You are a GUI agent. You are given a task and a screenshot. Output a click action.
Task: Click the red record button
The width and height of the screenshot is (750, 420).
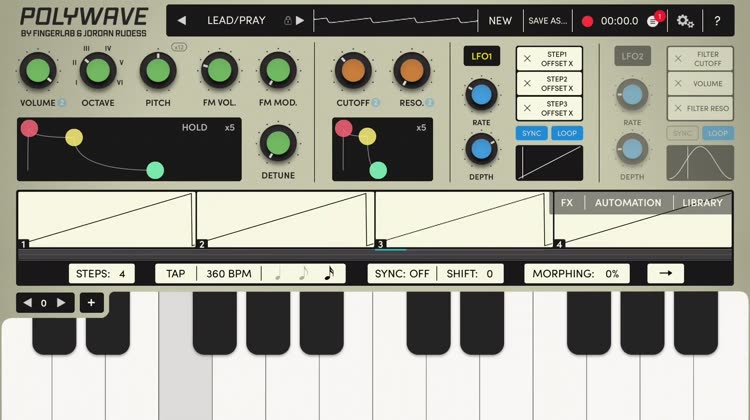click(x=587, y=21)
